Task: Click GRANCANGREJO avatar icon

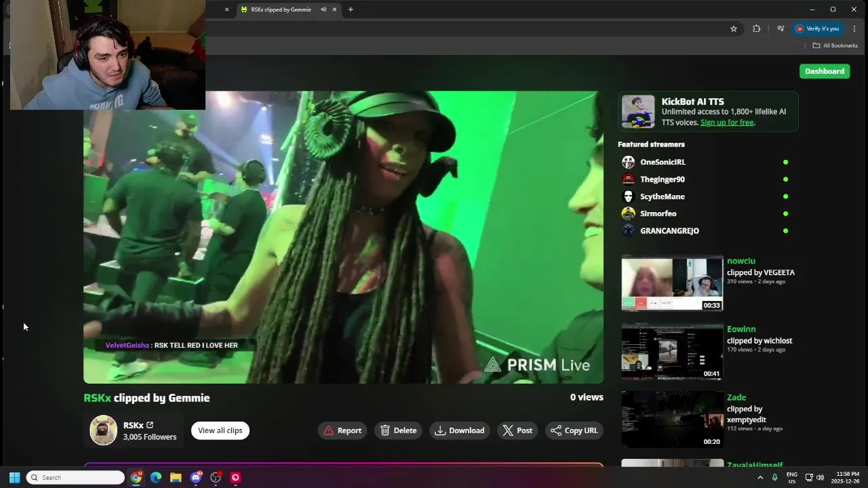Action: pos(629,230)
